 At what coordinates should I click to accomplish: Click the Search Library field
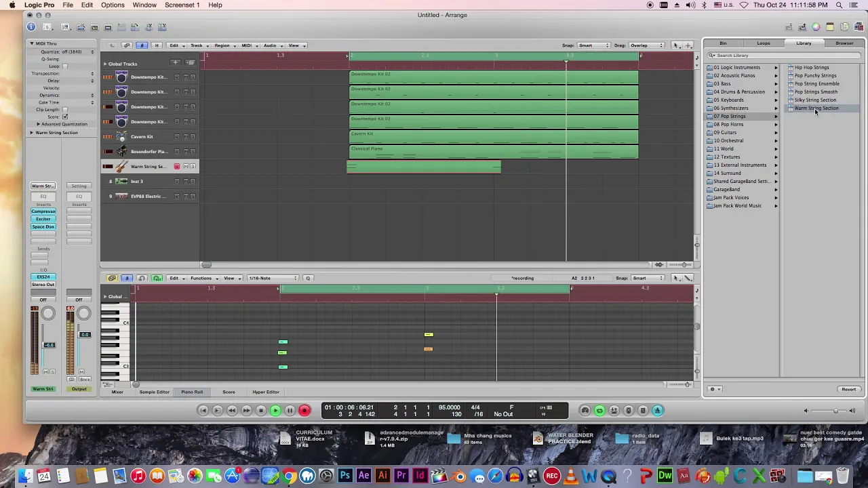click(x=784, y=56)
